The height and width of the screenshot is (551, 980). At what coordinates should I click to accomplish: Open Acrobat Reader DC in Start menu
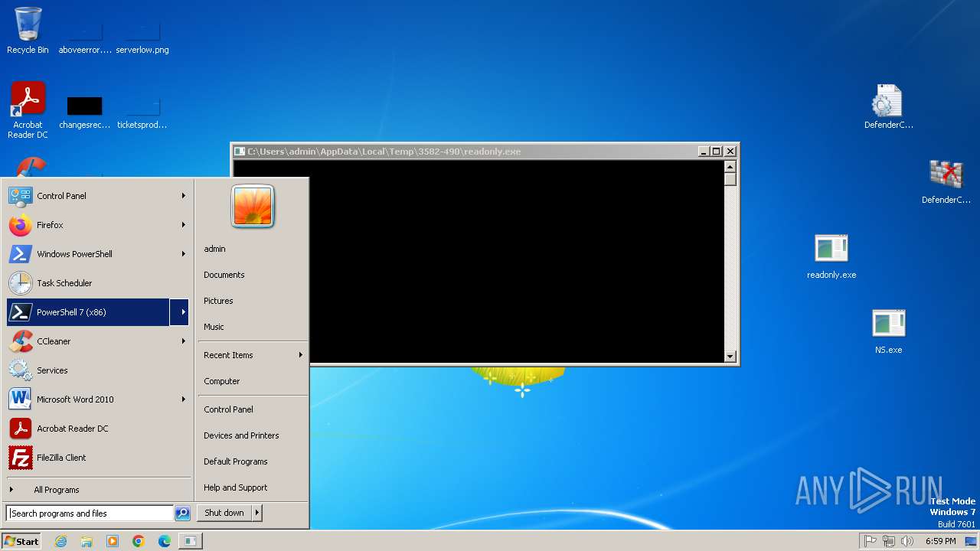tap(98, 429)
